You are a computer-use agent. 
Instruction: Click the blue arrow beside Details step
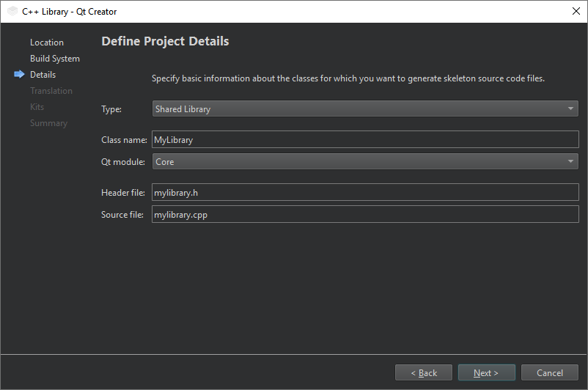[x=19, y=75]
